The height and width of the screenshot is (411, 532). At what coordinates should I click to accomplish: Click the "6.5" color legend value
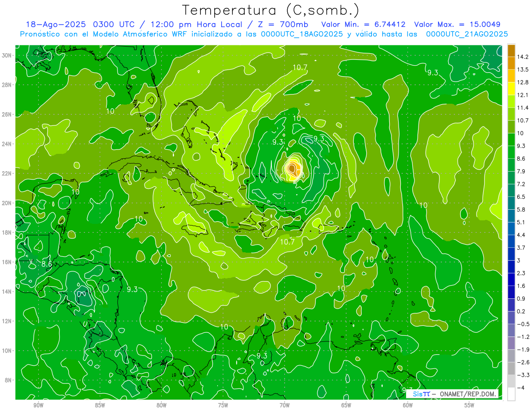[521, 196]
